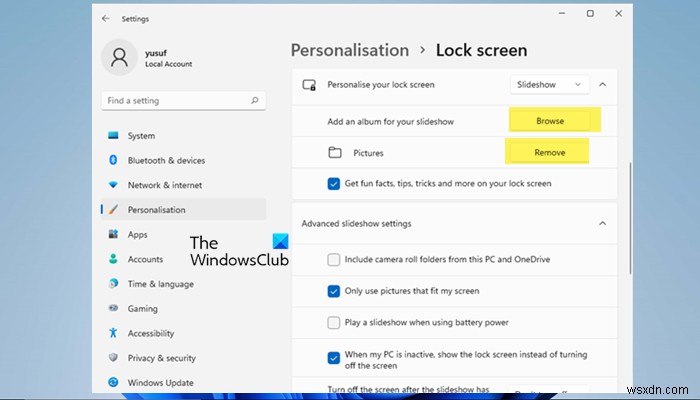
Task: Click Advanced slideshow settings heading
Action: pyautogui.click(x=356, y=224)
